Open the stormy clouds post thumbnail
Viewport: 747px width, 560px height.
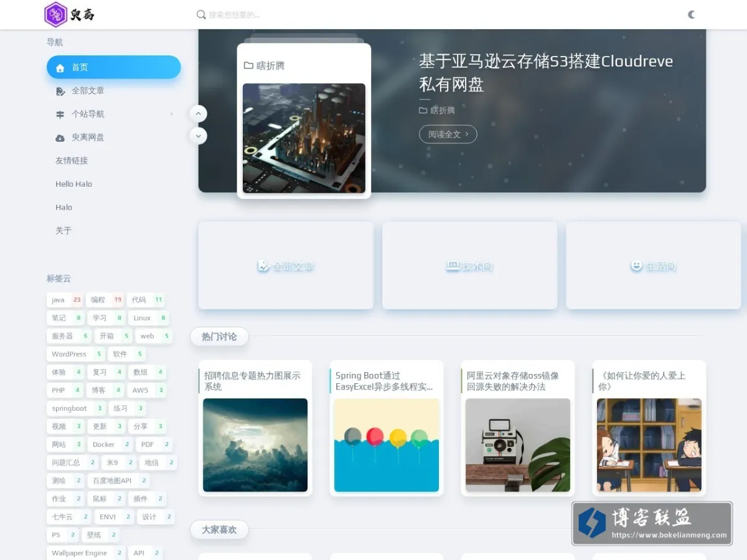click(255, 445)
